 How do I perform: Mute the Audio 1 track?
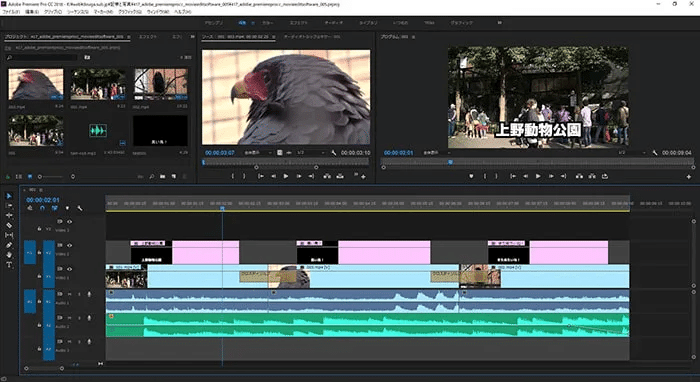70,294
